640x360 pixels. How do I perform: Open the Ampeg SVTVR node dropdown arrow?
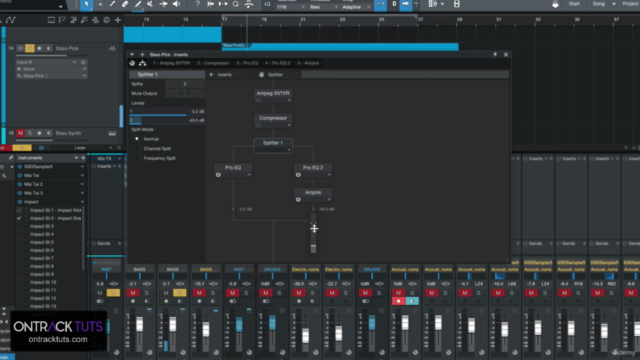tap(289, 100)
